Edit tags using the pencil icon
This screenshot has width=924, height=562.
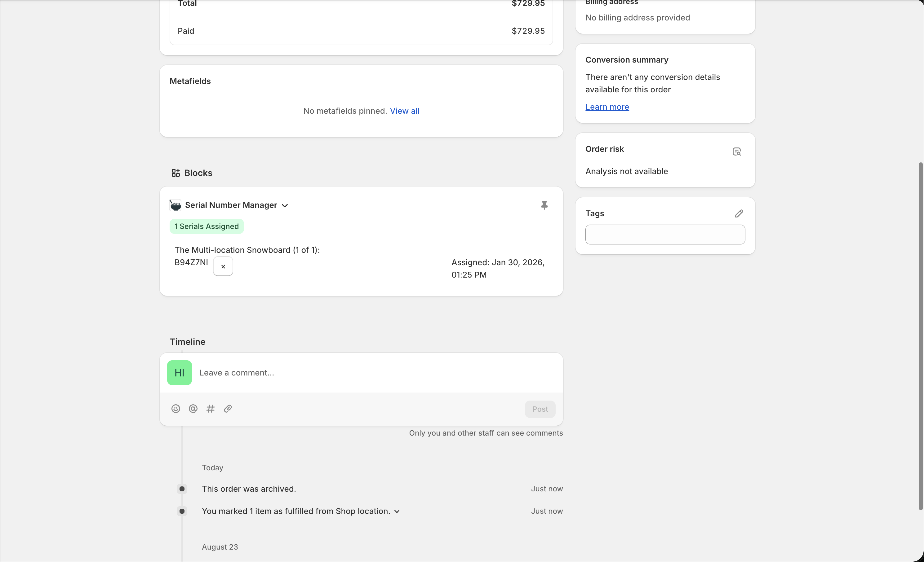[739, 213]
